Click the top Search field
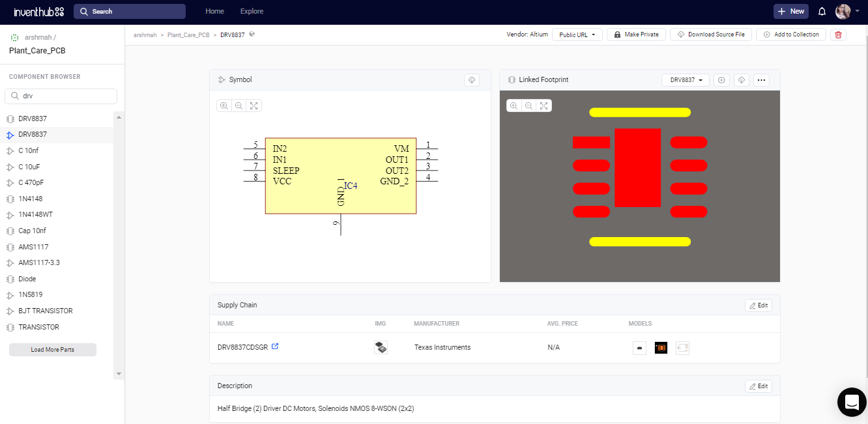 point(130,11)
